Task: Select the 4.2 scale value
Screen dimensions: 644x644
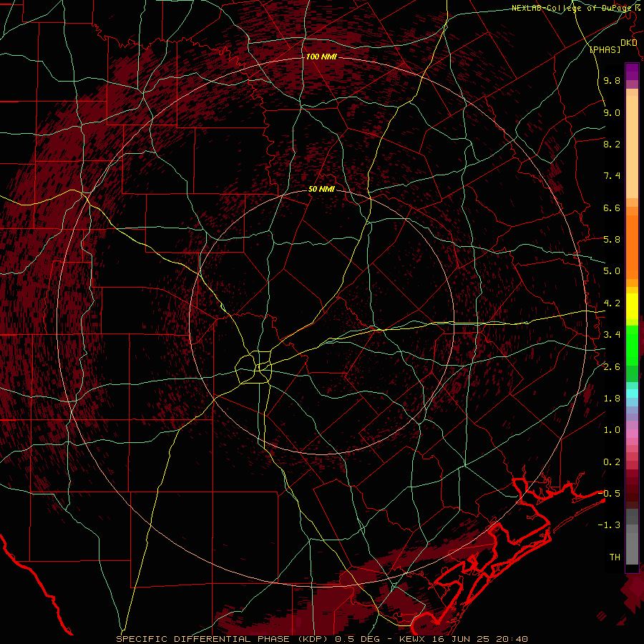Action: point(612,303)
